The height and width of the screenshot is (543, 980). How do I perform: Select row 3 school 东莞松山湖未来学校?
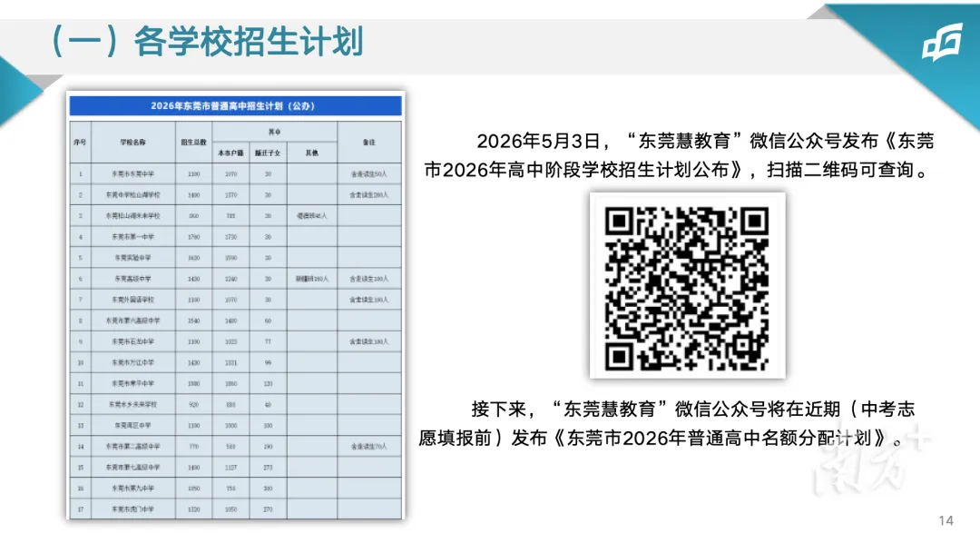coord(133,216)
